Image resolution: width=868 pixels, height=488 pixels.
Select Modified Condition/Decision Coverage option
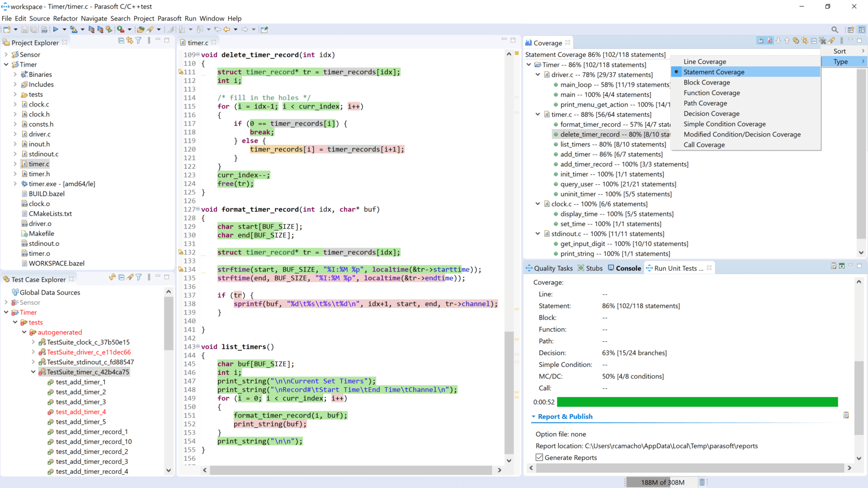click(742, 134)
